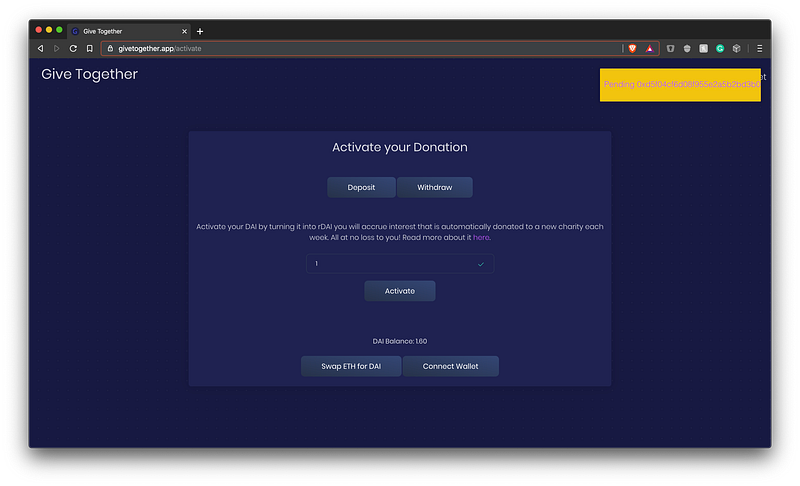Click the 'Activate your Donation' heading
The height and width of the screenshot is (486, 800).
(400, 147)
